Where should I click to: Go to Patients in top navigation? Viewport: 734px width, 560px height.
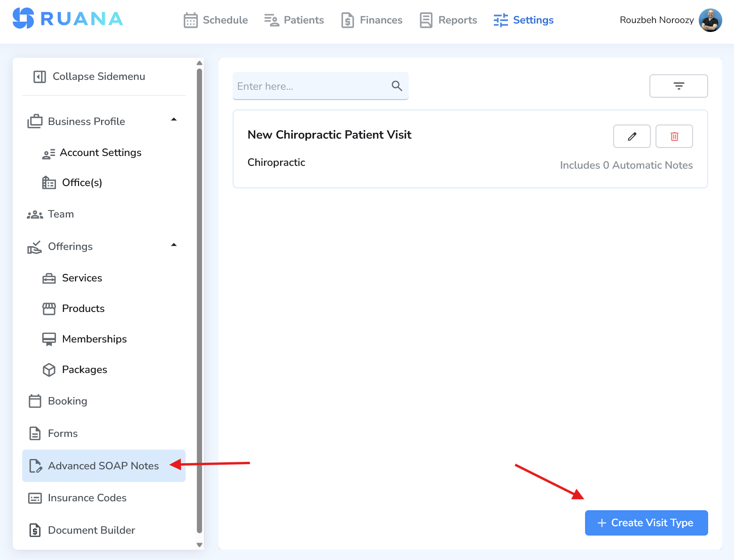[294, 20]
